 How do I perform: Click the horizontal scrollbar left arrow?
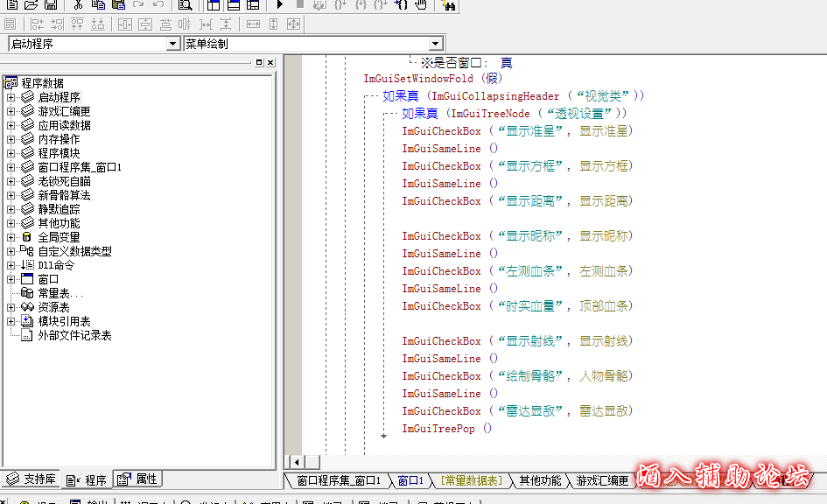[x=295, y=461]
